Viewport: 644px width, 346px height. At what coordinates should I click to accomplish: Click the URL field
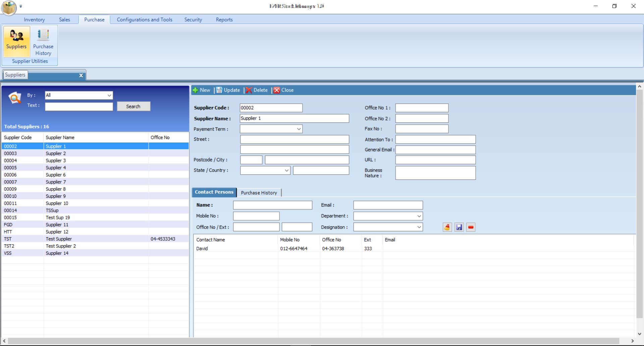coord(435,160)
